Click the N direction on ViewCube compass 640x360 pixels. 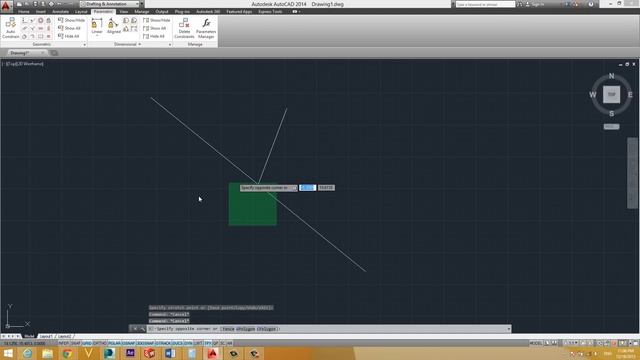click(611, 76)
